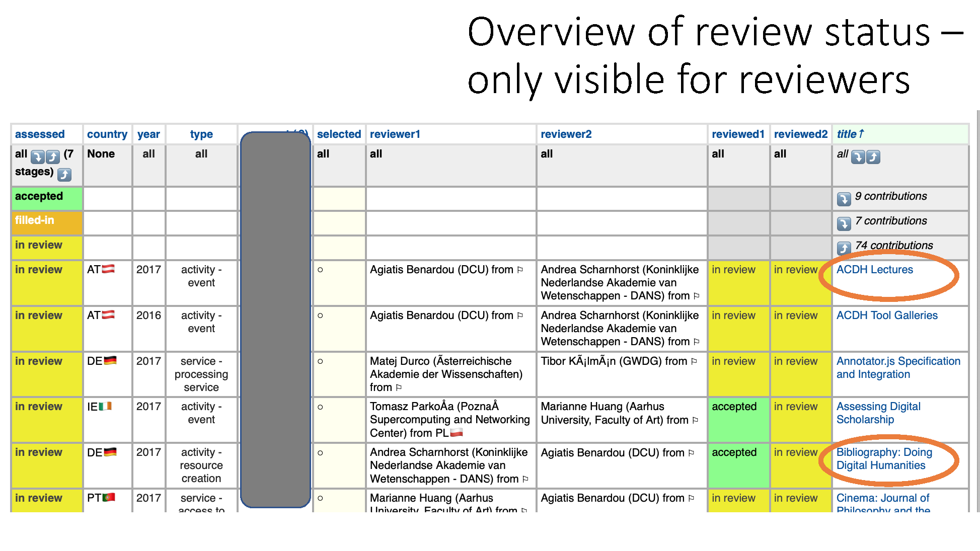The height and width of the screenshot is (551, 980).
Task: Expand the 7 contributions group
Action: pos(844,223)
